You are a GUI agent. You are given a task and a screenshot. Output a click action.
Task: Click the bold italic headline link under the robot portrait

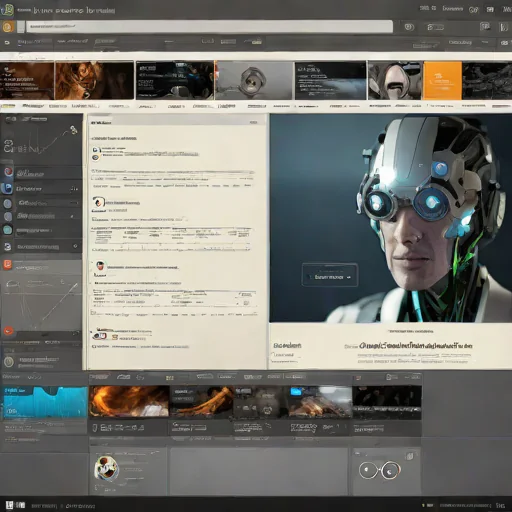416,346
